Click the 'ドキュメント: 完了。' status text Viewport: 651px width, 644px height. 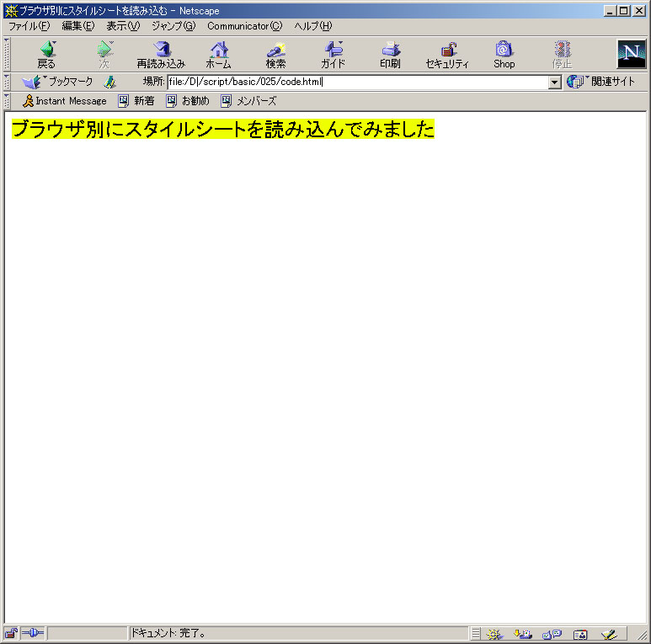pyautogui.click(x=168, y=633)
